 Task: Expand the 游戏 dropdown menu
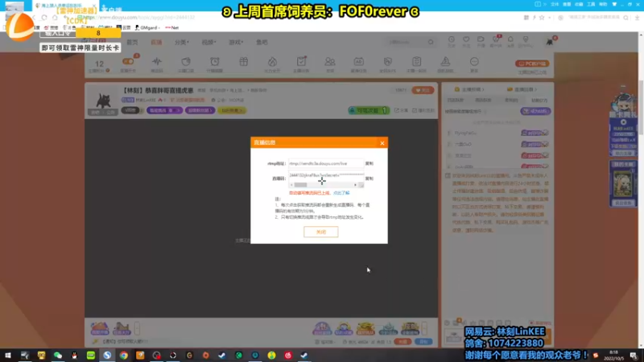tap(236, 43)
